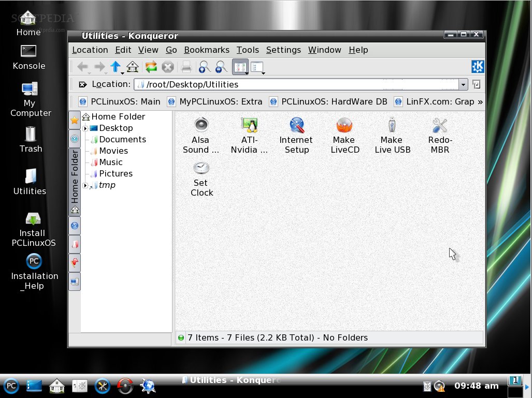Reload the current folder view
This screenshot has width=532, height=398.
click(x=151, y=67)
